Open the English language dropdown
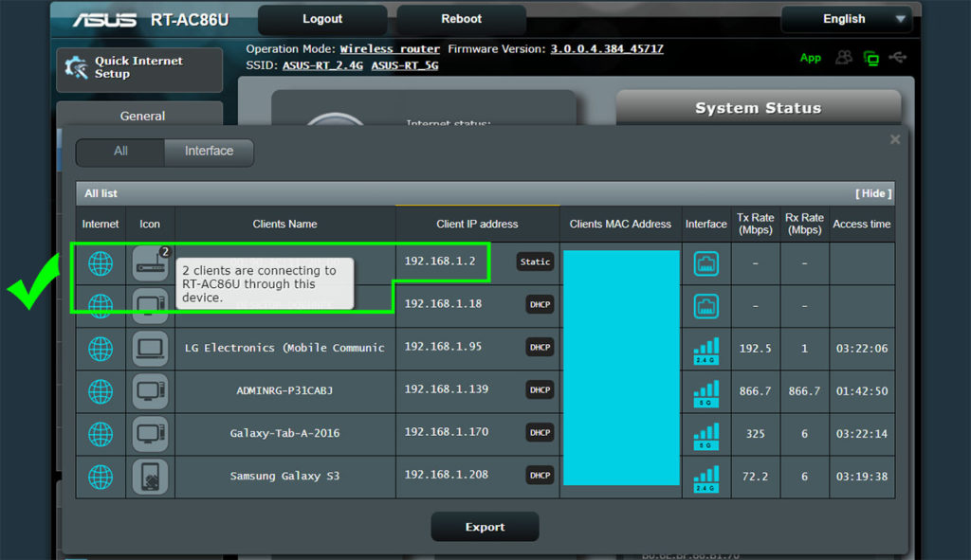The image size is (971, 560). [845, 18]
